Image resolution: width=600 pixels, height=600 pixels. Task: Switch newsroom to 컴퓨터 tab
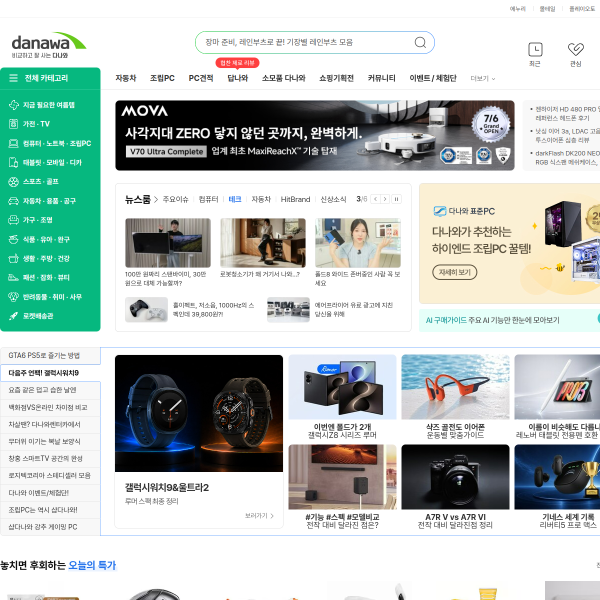[209, 199]
